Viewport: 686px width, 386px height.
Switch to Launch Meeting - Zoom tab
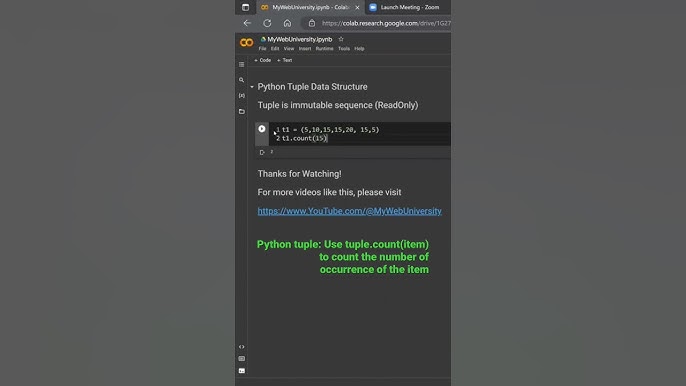(x=404, y=7)
